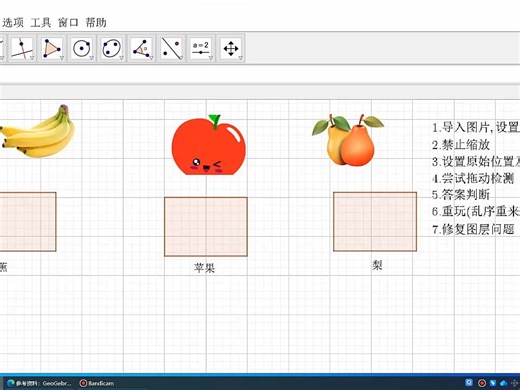The height and width of the screenshot is (390, 520).
Task: Open the 帮助 menu
Action: (96, 23)
